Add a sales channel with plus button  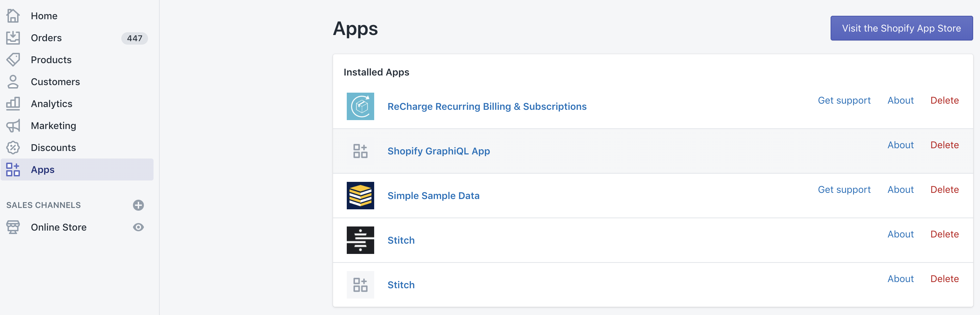click(138, 205)
